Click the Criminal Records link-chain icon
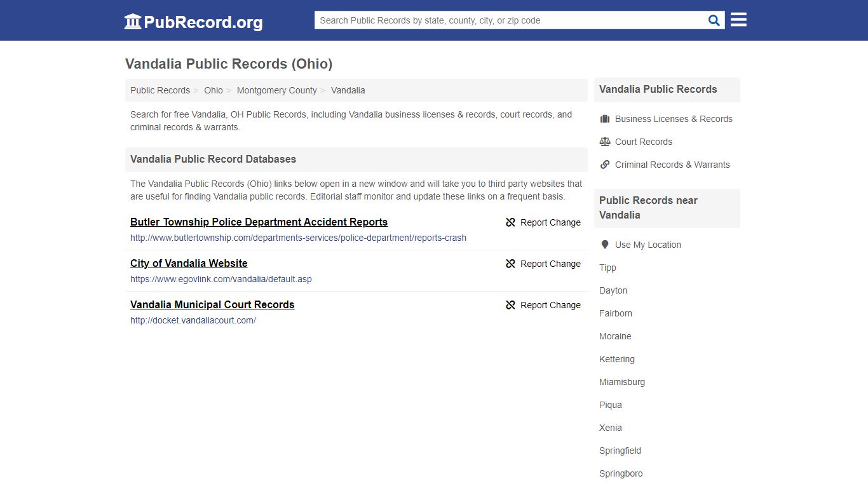Image resolution: width=868 pixels, height=488 pixels. (x=605, y=165)
